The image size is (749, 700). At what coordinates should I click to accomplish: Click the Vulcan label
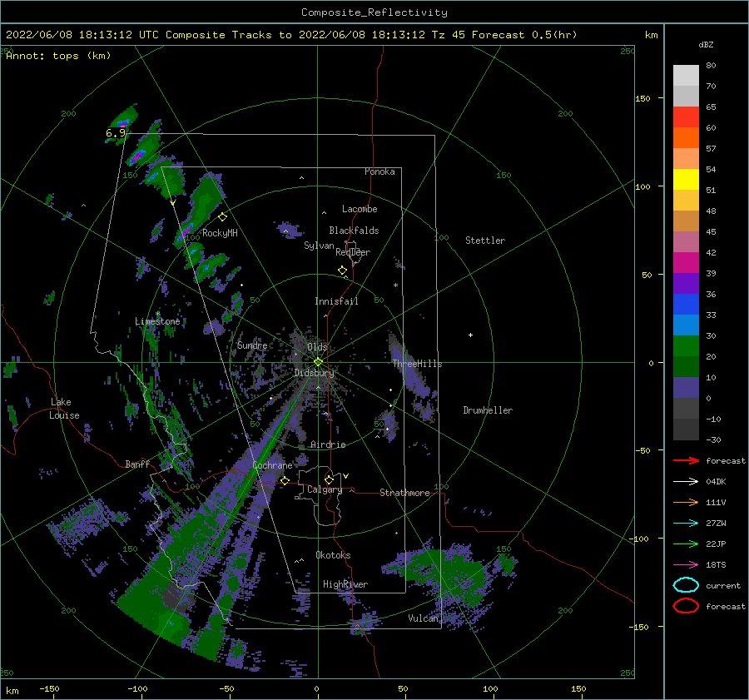(x=423, y=618)
